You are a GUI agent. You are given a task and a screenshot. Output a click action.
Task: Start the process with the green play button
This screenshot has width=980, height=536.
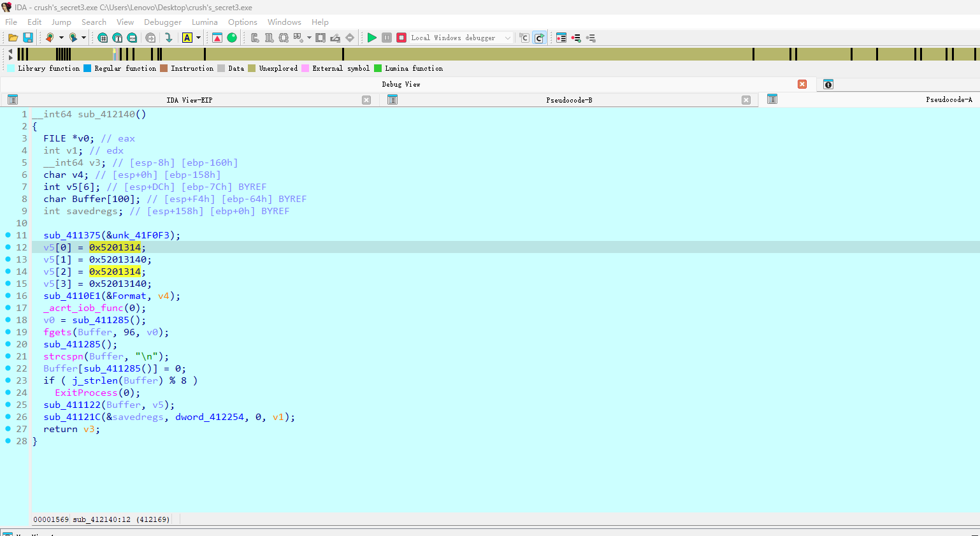coord(372,38)
